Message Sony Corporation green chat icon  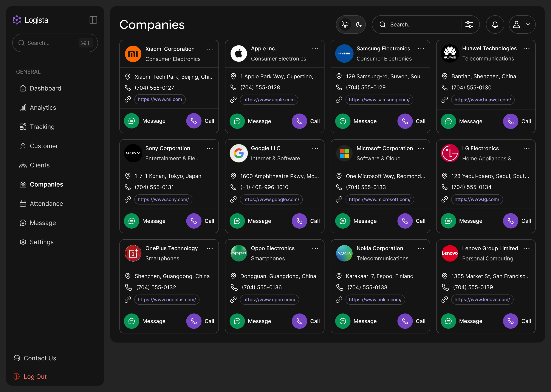[132, 221]
